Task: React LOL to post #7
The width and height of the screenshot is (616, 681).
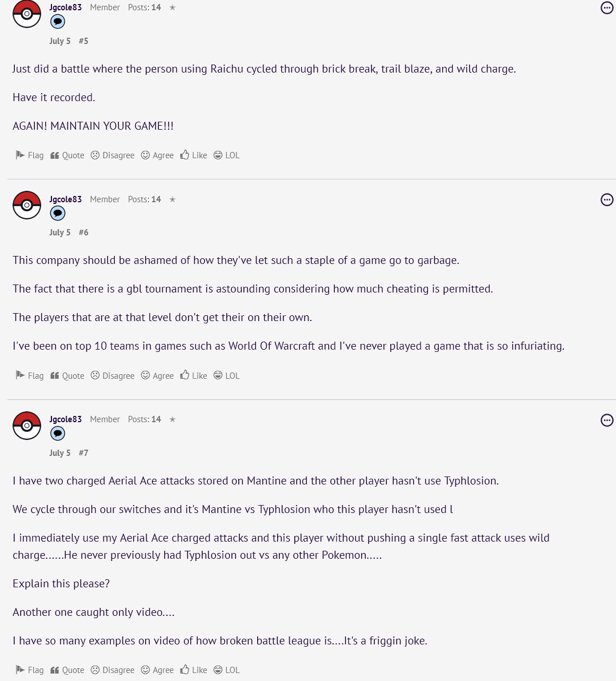Action: pyautogui.click(x=226, y=670)
